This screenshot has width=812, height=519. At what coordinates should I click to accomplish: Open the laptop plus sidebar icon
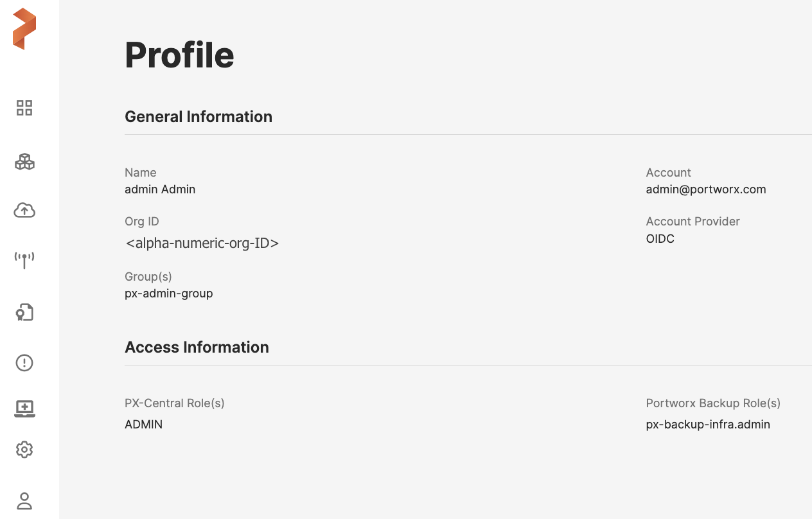point(24,409)
